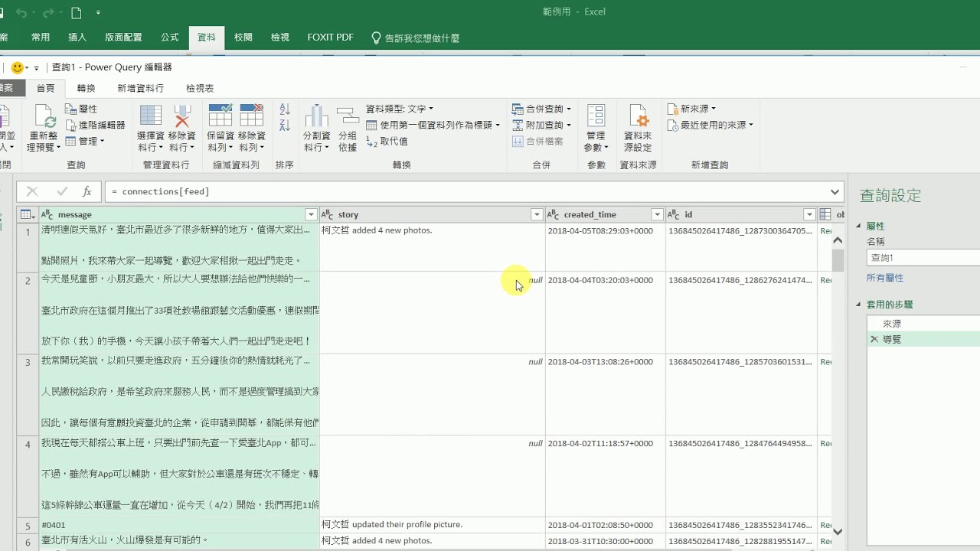Click table icon at grid top-left corner
980x551 pixels.
28,215
